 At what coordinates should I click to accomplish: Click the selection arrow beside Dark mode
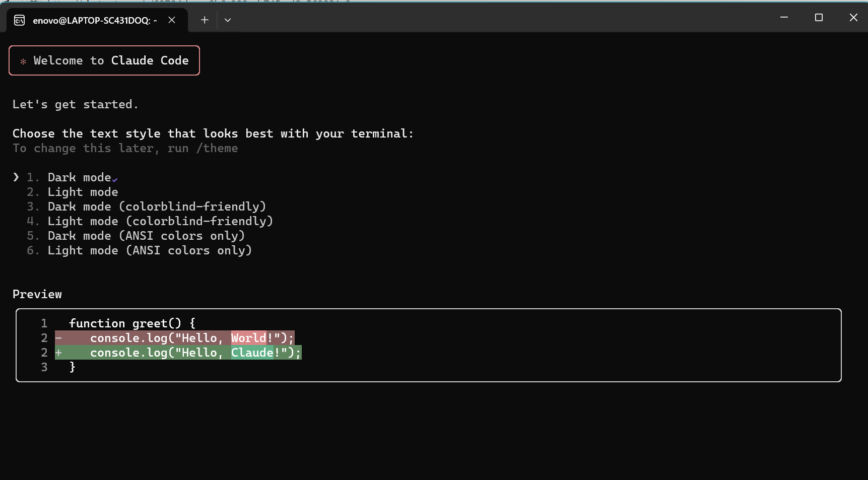pos(16,177)
